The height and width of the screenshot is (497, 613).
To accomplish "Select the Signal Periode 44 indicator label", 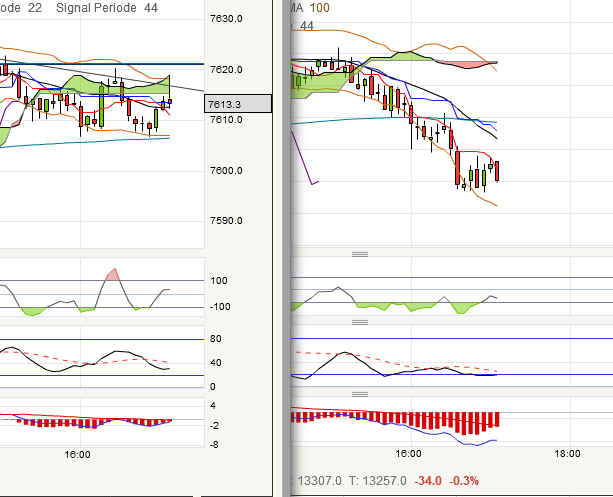I will 107,8.
